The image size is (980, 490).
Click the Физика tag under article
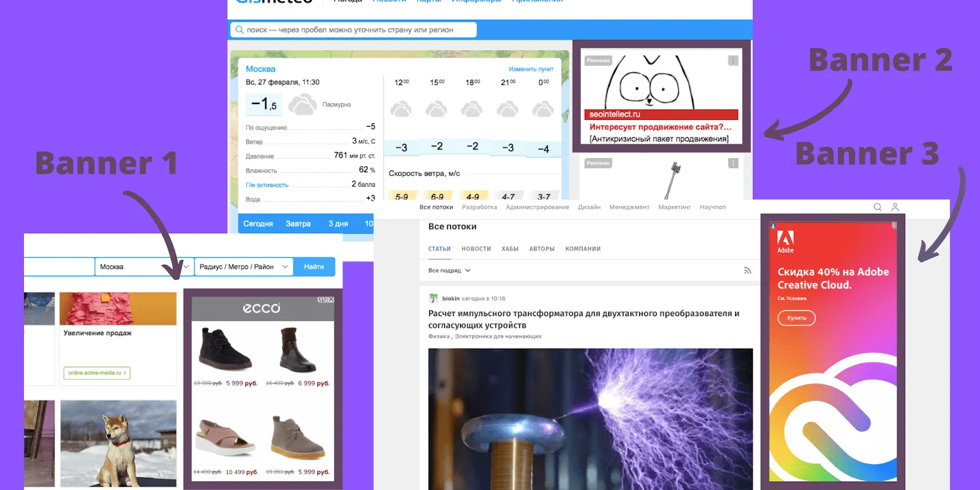coord(439,336)
